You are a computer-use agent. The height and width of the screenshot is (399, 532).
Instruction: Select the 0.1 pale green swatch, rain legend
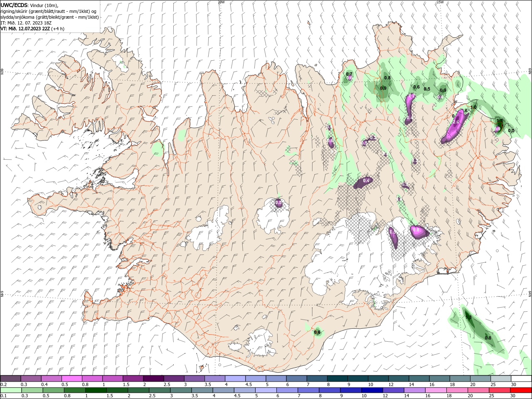click(11, 390)
